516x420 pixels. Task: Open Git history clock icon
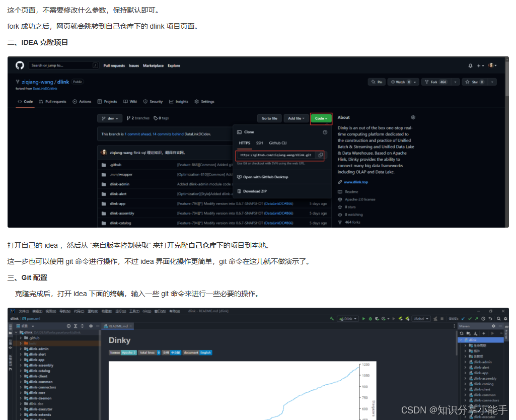click(x=483, y=319)
